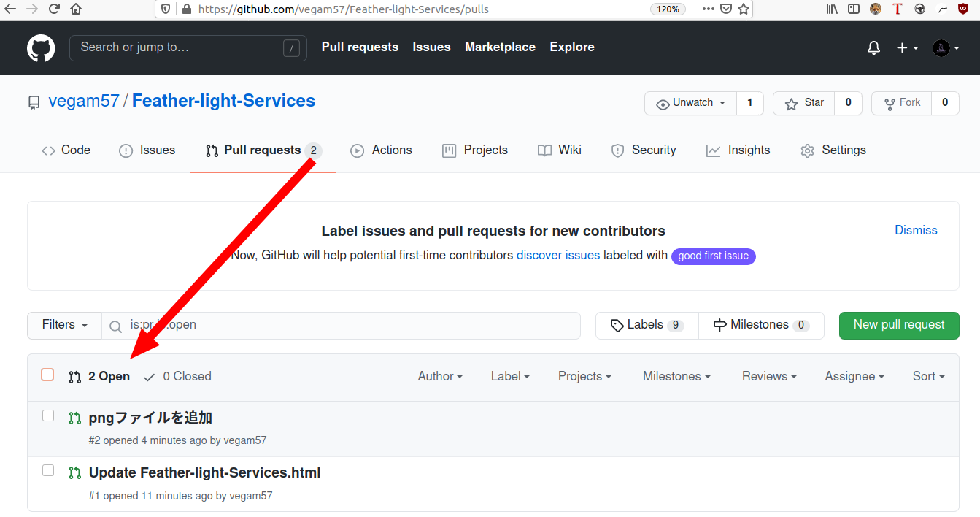
Task: Go to the browser home page
Action: 76,9
